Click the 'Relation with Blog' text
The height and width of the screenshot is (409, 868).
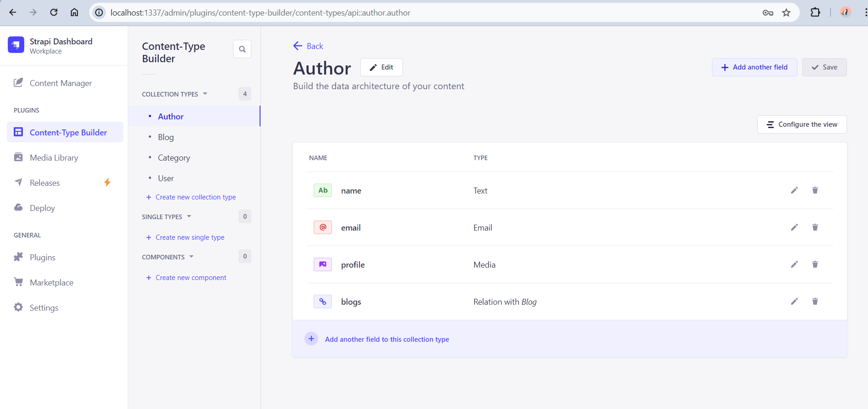click(x=505, y=301)
